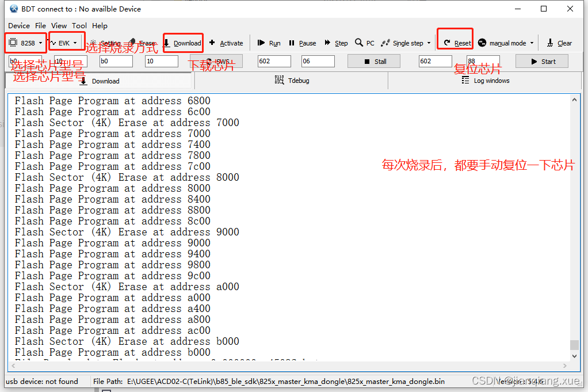Image resolution: width=588 pixels, height=392 pixels.
Task: Open the 8258 chip type dropdown
Action: [x=25, y=43]
